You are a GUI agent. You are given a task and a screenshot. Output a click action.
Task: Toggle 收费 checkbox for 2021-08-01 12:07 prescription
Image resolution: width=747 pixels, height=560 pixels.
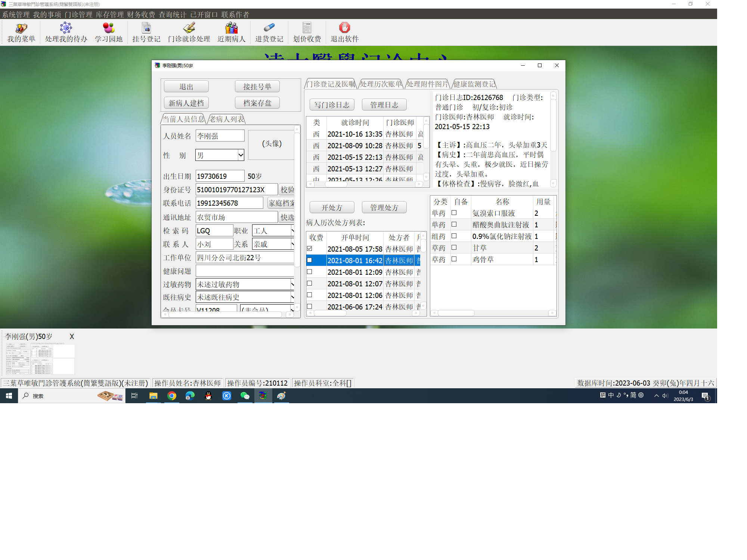click(310, 283)
